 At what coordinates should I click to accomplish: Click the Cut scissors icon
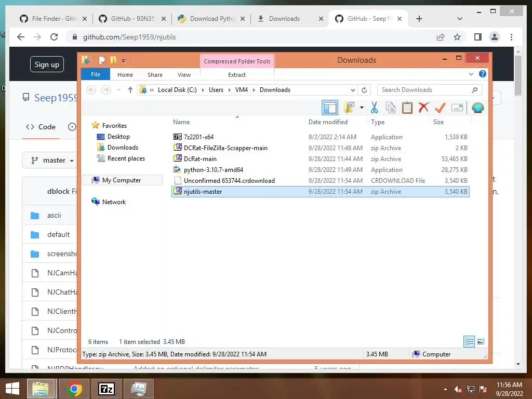pos(374,108)
